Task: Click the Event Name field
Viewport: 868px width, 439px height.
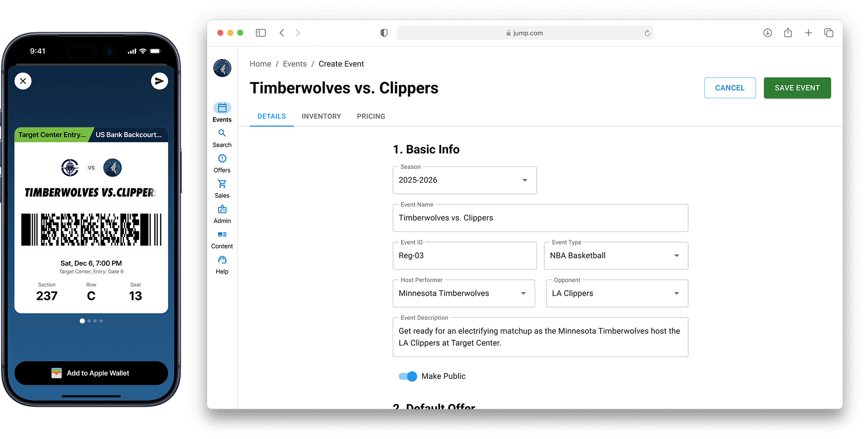Action: 540,218
